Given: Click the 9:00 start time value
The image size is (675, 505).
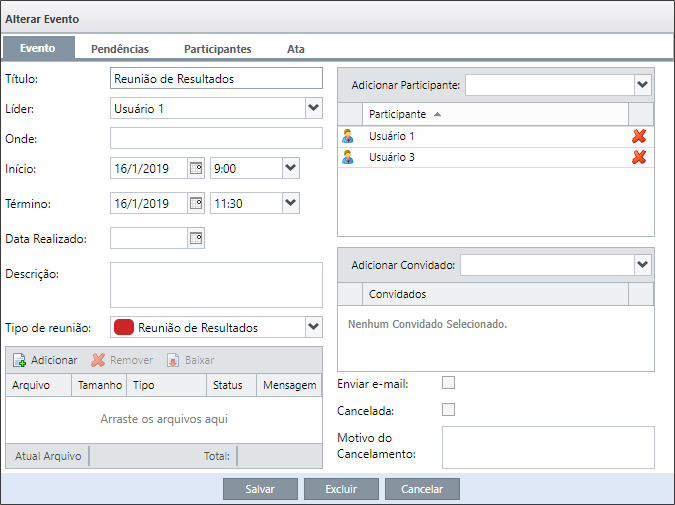Looking at the screenshot, I should (x=246, y=168).
